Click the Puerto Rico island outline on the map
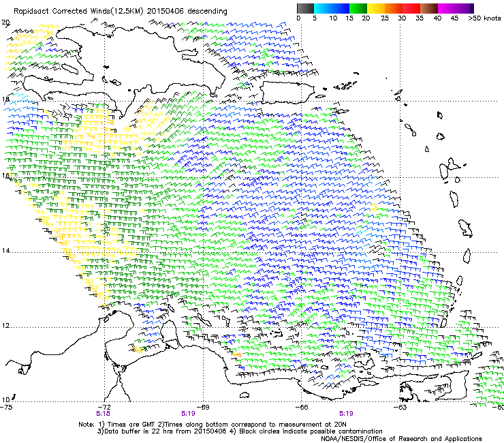This screenshot has height=443, width=504. click(x=287, y=92)
